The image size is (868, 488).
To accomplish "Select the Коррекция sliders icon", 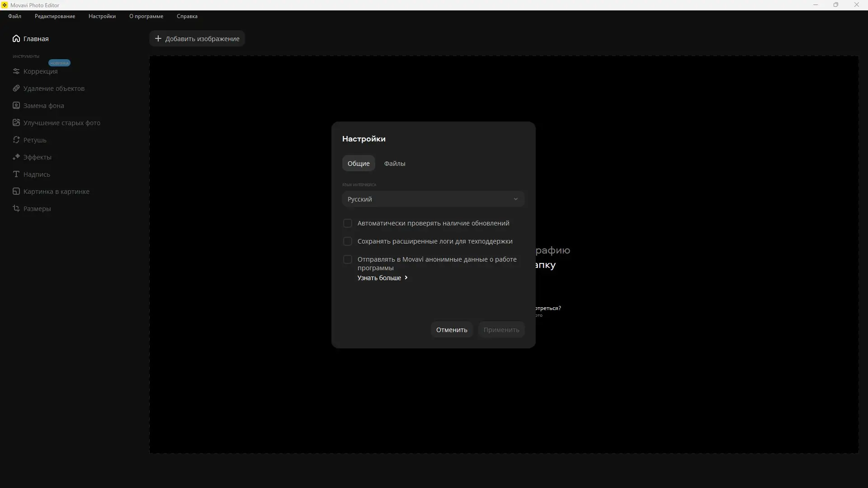I will click(16, 71).
